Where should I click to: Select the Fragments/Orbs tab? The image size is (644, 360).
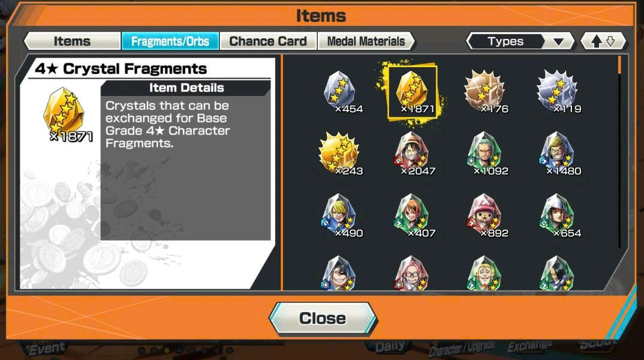pos(170,41)
